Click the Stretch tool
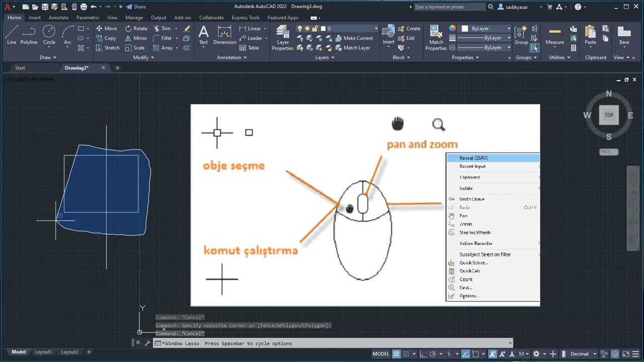 click(x=108, y=48)
